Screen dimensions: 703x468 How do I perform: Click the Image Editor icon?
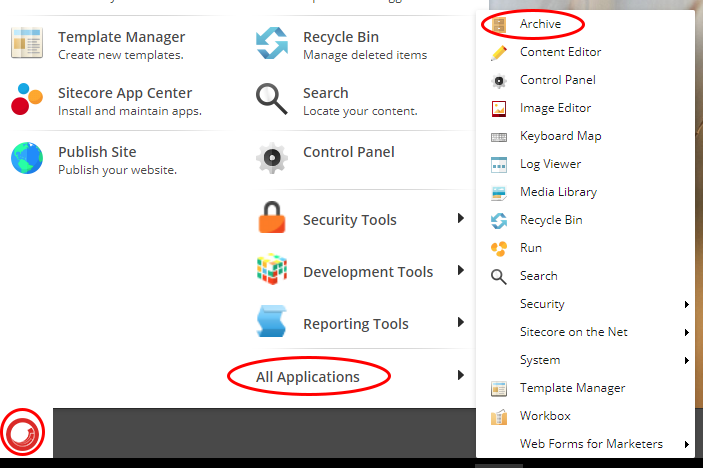click(499, 108)
